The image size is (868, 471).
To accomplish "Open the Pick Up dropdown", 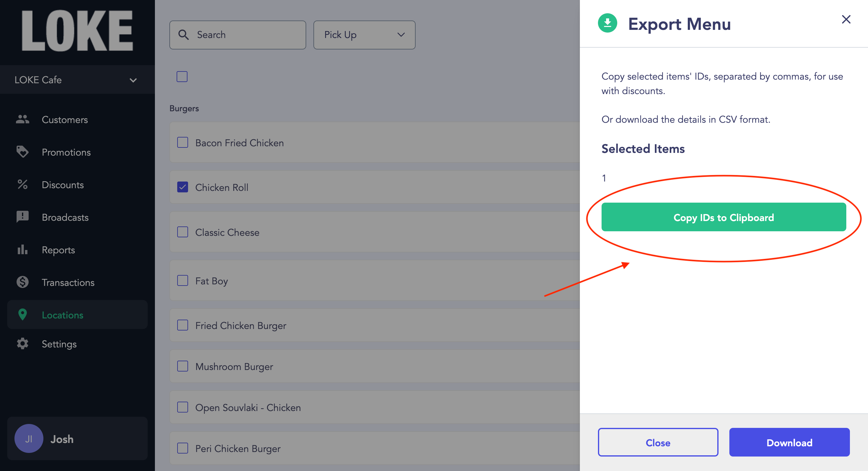I will point(364,35).
